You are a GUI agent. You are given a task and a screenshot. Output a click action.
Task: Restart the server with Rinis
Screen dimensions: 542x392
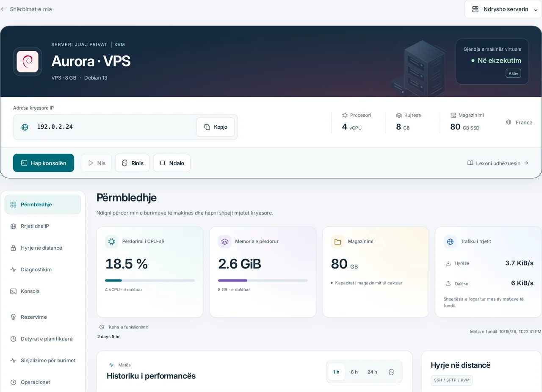[x=133, y=163]
